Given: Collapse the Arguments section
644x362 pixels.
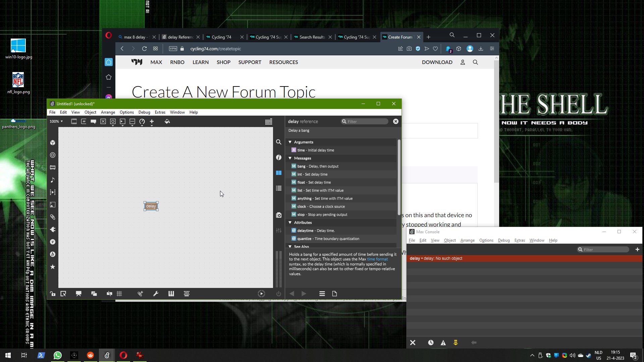Looking at the screenshot, I should point(290,142).
